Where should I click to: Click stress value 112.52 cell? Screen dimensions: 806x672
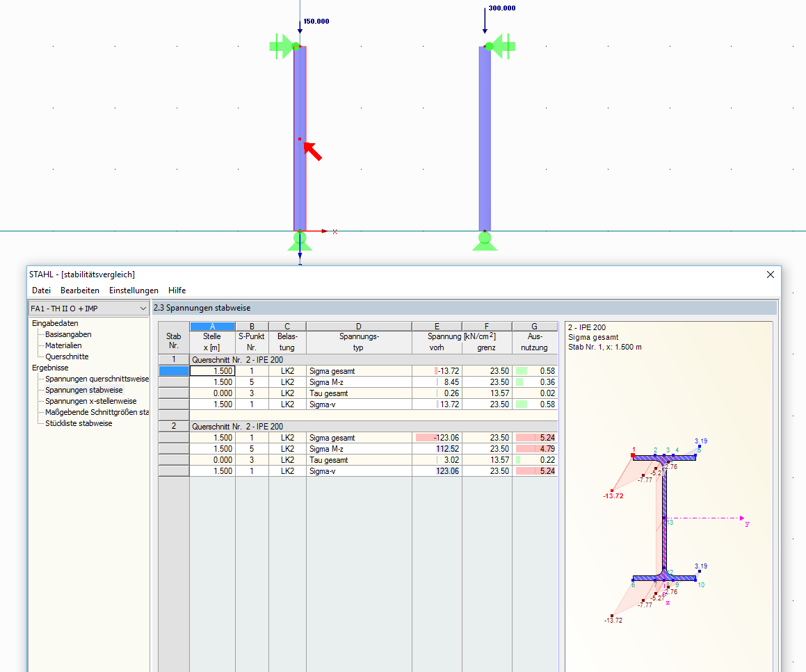[x=437, y=449]
